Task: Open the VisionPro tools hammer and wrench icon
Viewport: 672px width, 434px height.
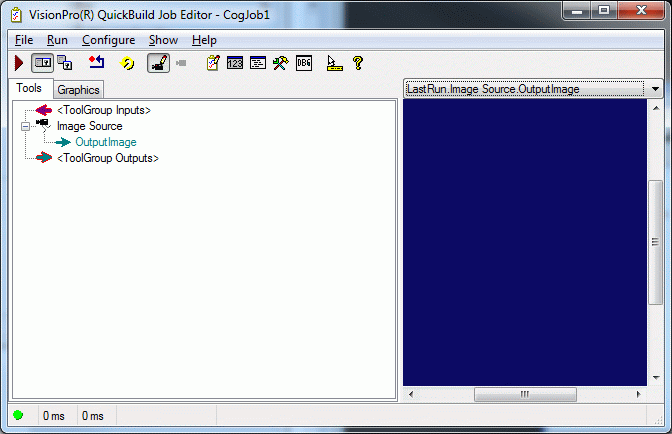Action: tap(281, 63)
